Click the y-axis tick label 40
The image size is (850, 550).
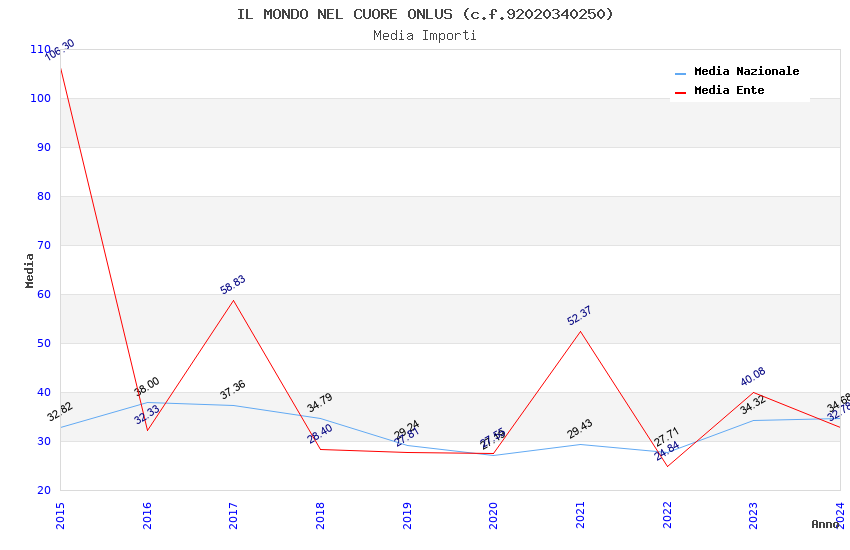44,392
